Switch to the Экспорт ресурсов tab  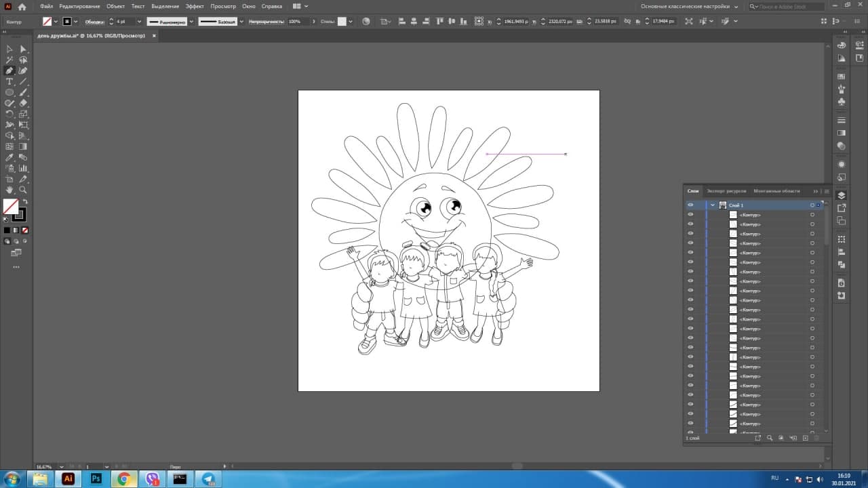(726, 191)
